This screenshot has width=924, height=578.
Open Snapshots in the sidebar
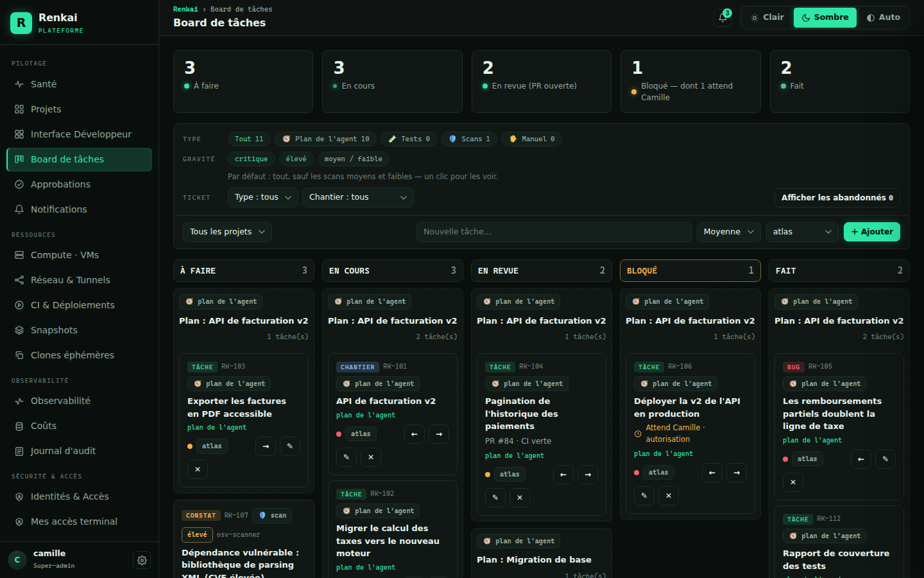(x=79, y=330)
